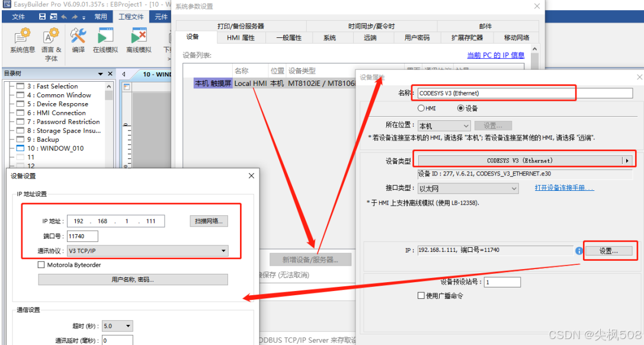Click the 设备预设站号 field
The image size is (644, 345).
(502, 282)
